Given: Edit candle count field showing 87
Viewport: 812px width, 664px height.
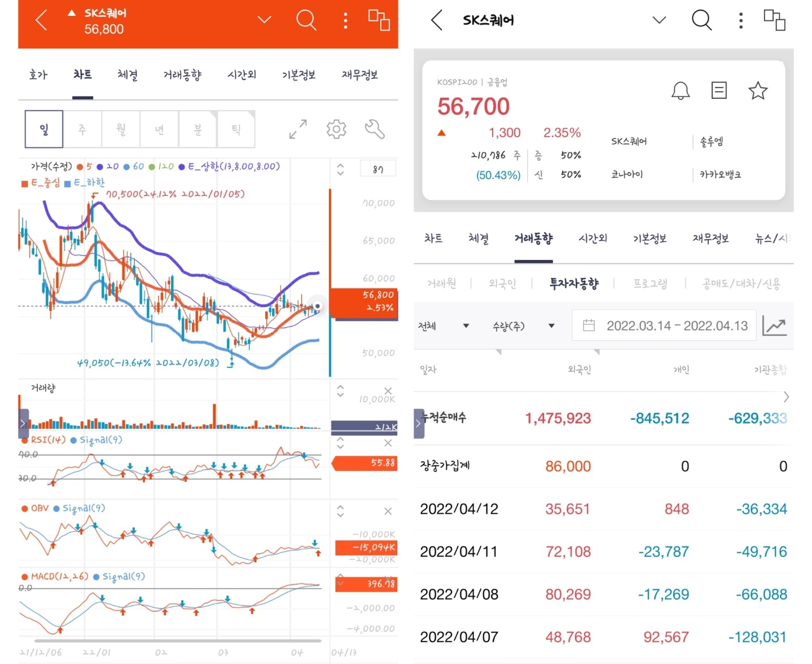Looking at the screenshot, I should tap(378, 169).
